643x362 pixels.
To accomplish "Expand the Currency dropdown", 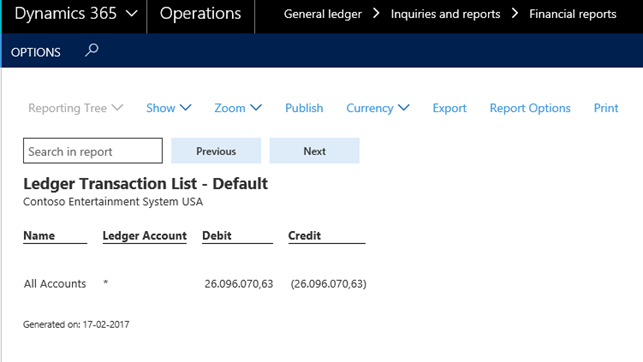I will point(378,108).
